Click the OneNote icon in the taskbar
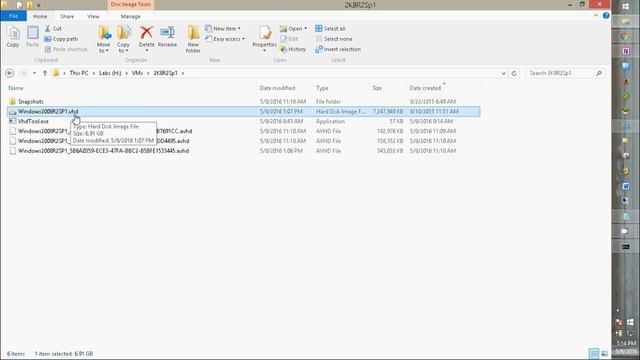640x360 pixels. 626,51
